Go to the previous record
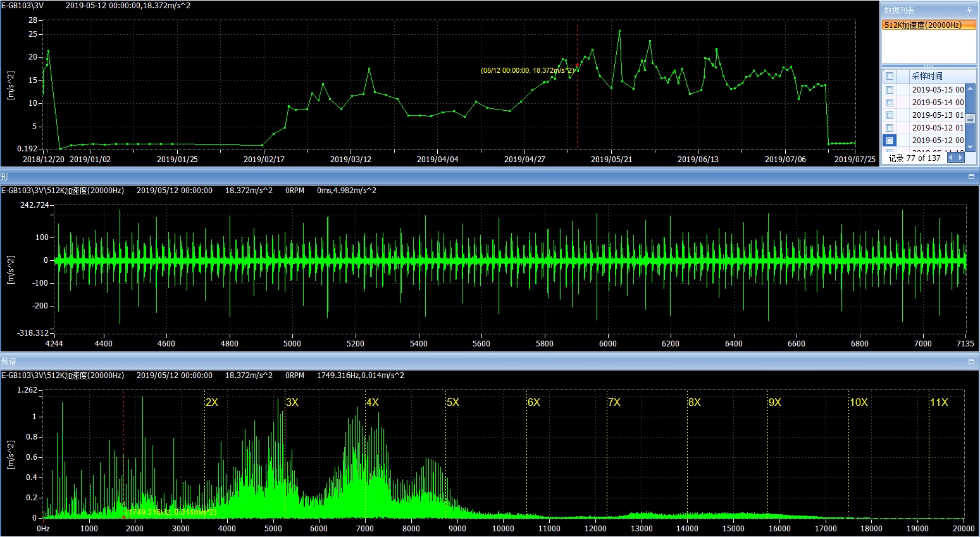The width and height of the screenshot is (980, 537). 951,158
